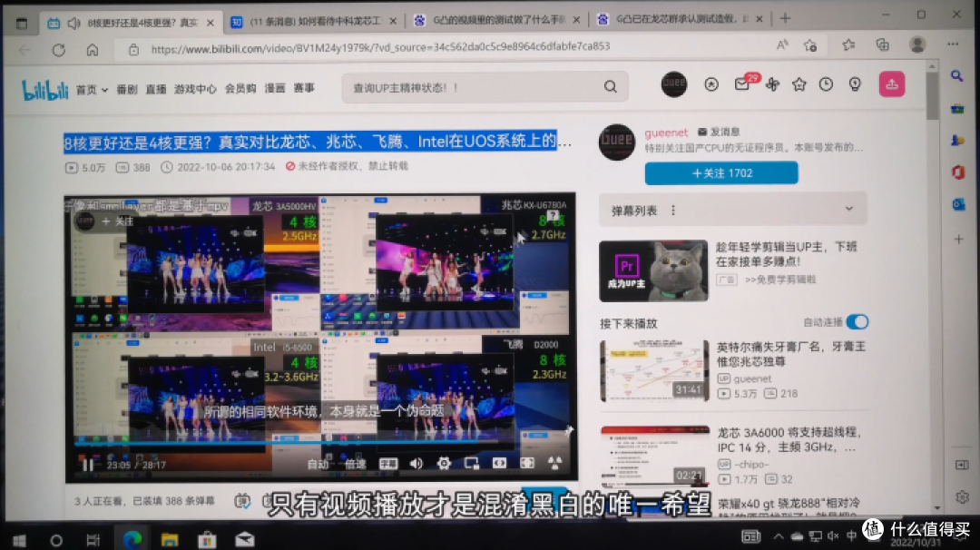Open Edge sidebar Office icon

click(x=957, y=172)
